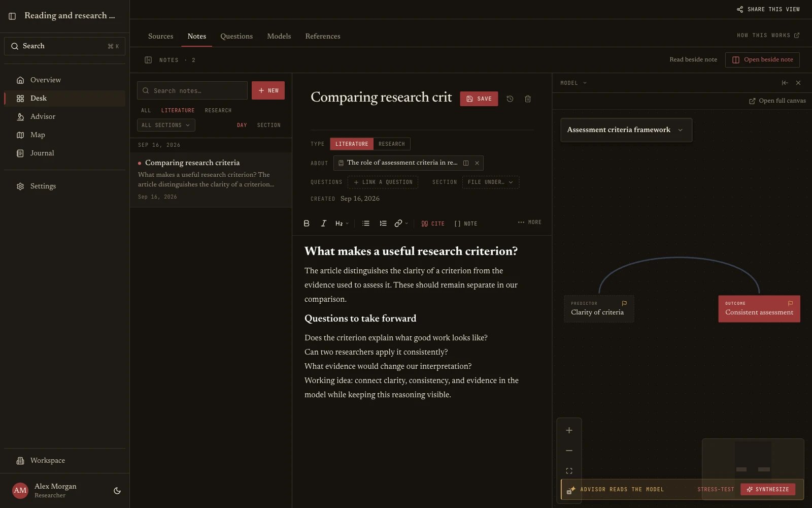
Task: Open the File Under section dropdown
Action: tap(490, 182)
